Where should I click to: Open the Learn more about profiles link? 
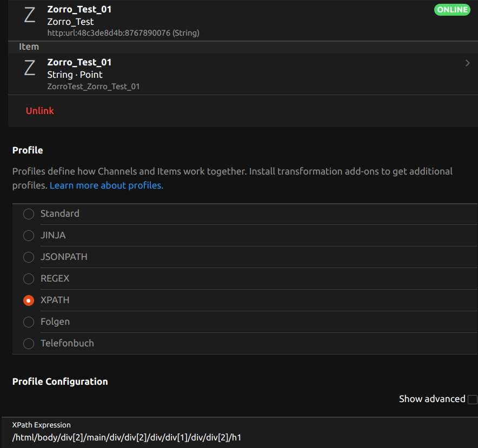click(107, 185)
